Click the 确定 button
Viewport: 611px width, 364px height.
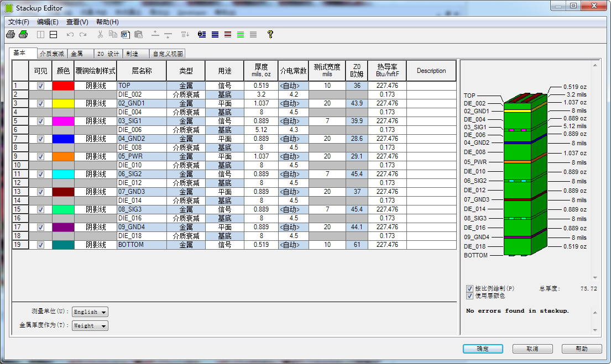(483, 349)
